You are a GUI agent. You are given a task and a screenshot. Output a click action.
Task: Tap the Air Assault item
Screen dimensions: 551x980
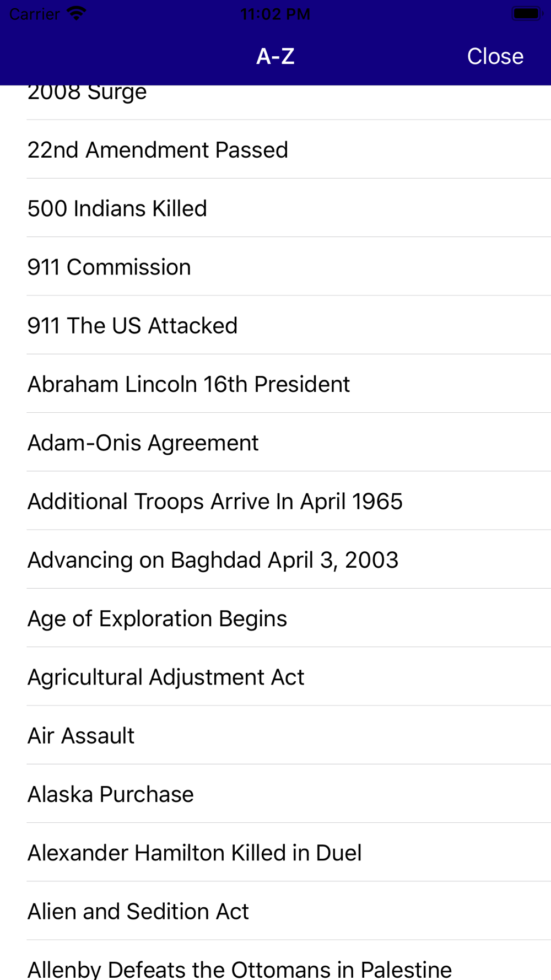tap(81, 736)
